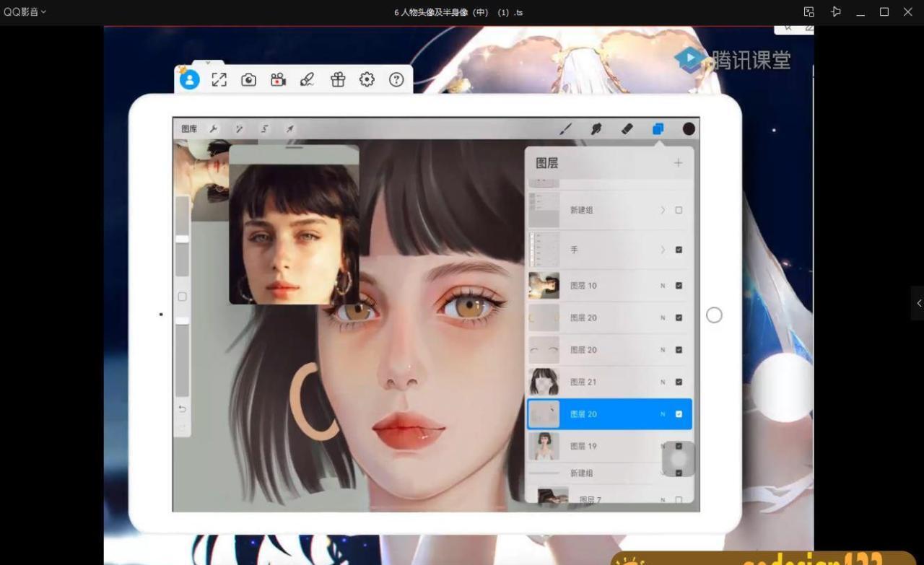This screenshot has width=924, height=565.
Task: Open the dark color swatch circle
Action: pyautogui.click(x=689, y=128)
